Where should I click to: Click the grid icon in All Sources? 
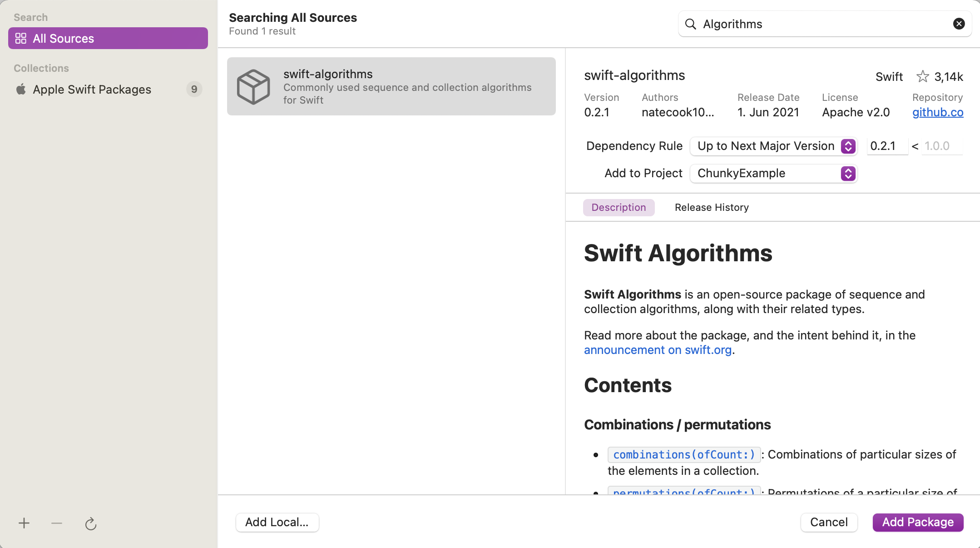click(21, 38)
